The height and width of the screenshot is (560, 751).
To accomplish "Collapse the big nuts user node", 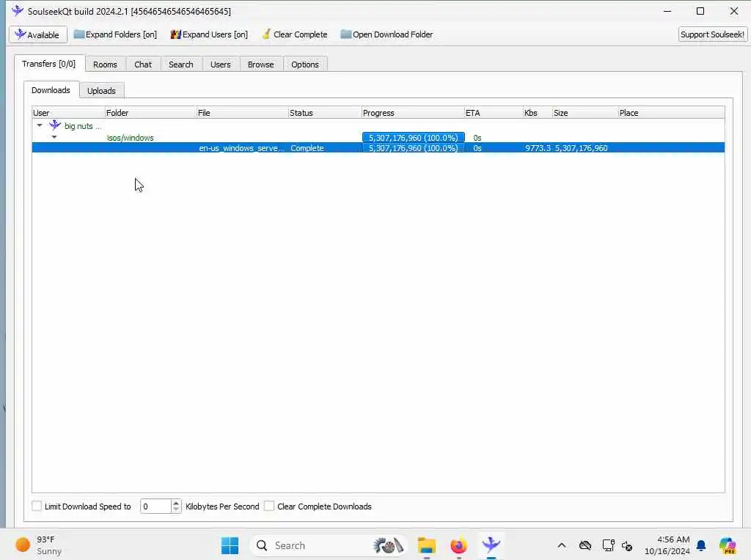I will (40, 125).
